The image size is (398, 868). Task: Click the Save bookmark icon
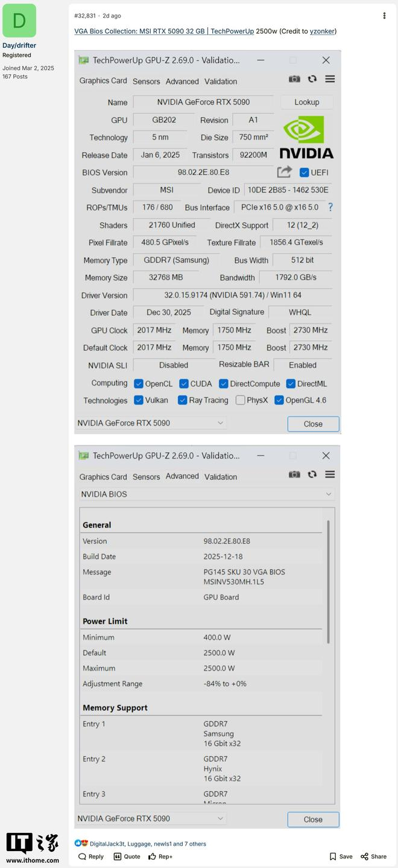pyautogui.click(x=333, y=857)
